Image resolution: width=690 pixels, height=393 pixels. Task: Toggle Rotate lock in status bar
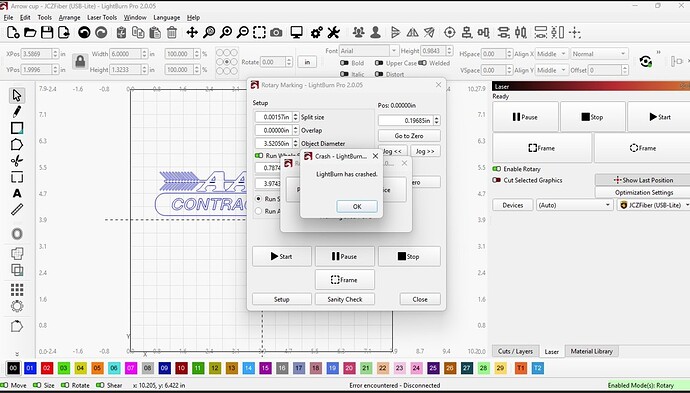65,385
